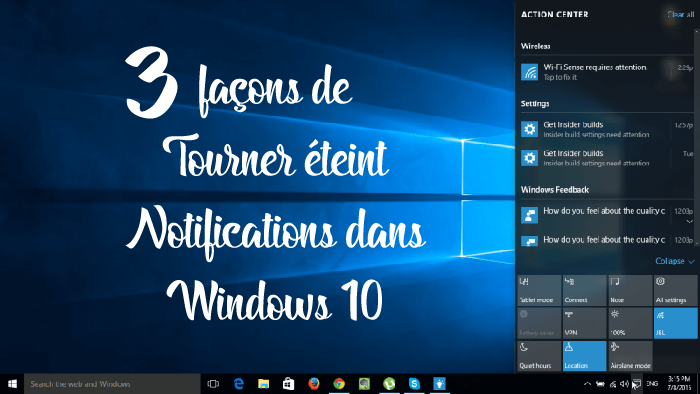Screen dimensions: 700x394
Task: Change brightness with the 100% tile
Action: pos(630,323)
